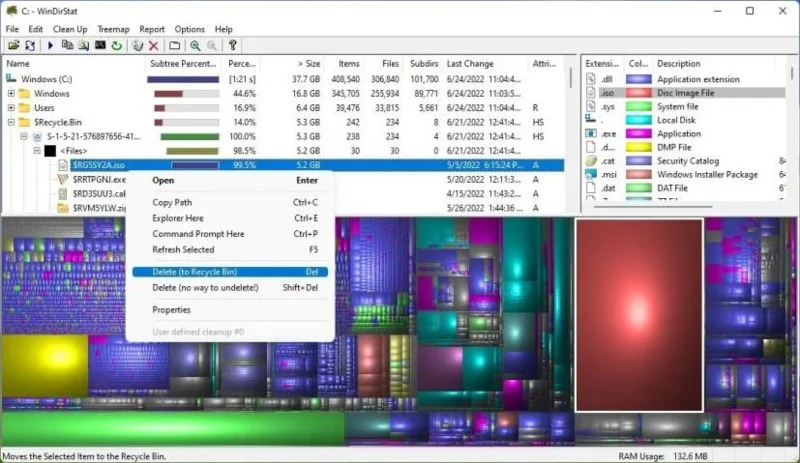Select the System file extension row
Screen dimensions: 800x463
click(685, 106)
